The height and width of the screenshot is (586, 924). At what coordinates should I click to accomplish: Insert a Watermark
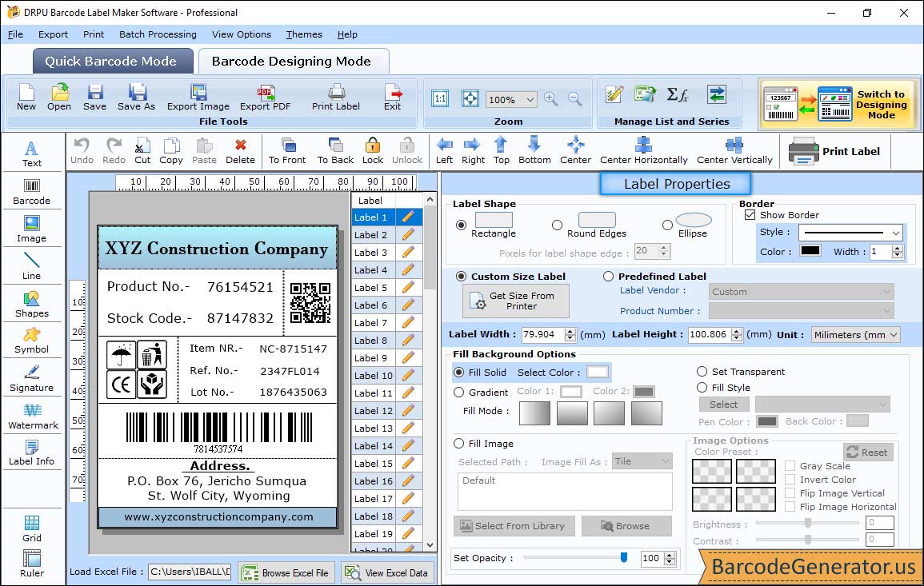point(33,417)
